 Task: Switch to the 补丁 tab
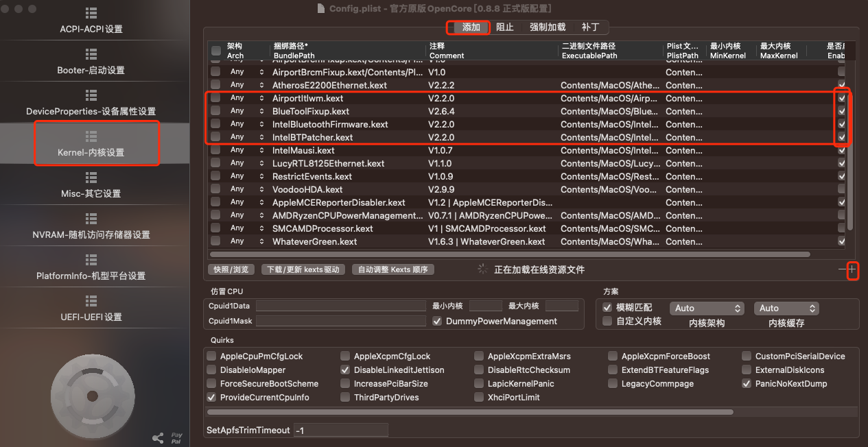click(x=589, y=27)
